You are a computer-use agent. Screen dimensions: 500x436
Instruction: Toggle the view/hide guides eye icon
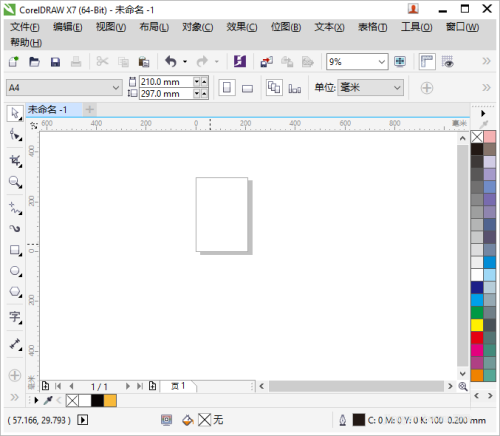click(448, 62)
